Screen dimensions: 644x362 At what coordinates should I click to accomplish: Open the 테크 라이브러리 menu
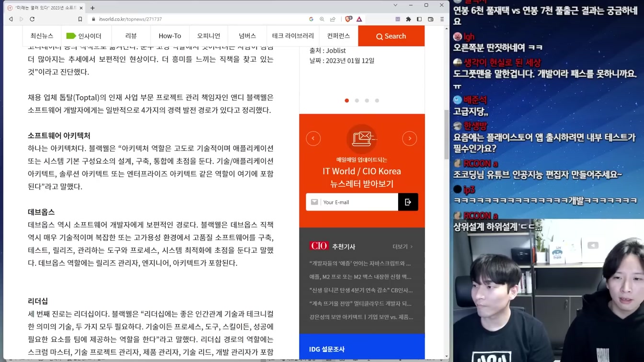click(293, 36)
